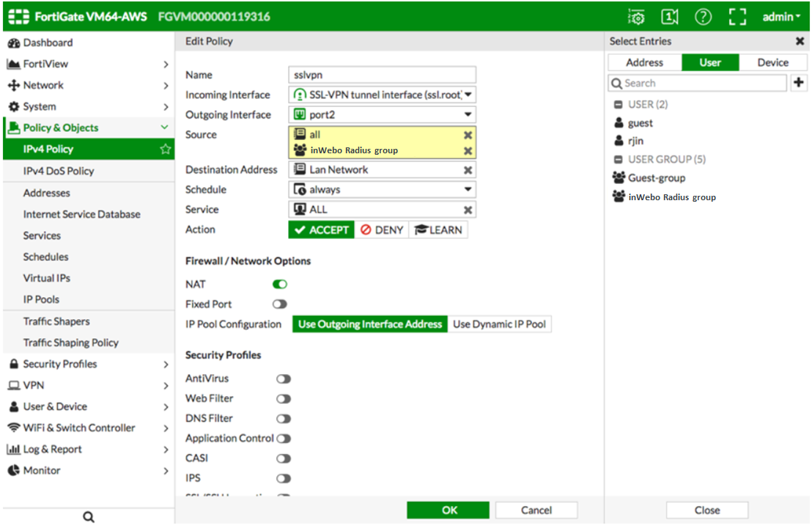
Task: Disable the NAT toggle
Action: point(280,285)
